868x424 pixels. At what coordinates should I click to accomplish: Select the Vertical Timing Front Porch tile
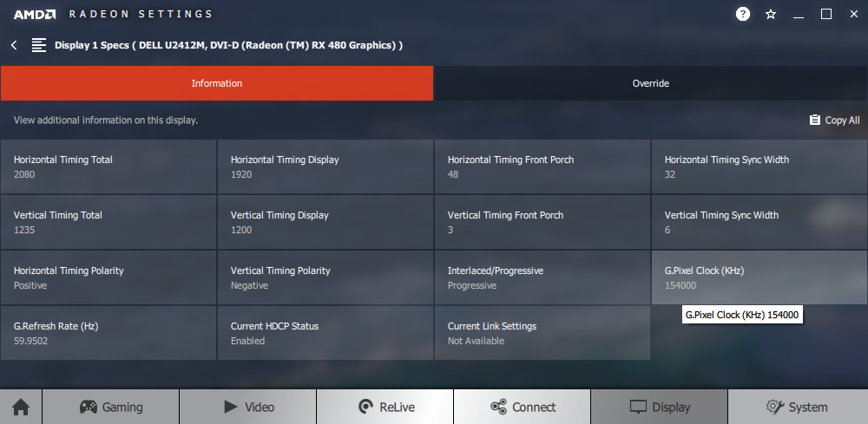click(x=542, y=222)
